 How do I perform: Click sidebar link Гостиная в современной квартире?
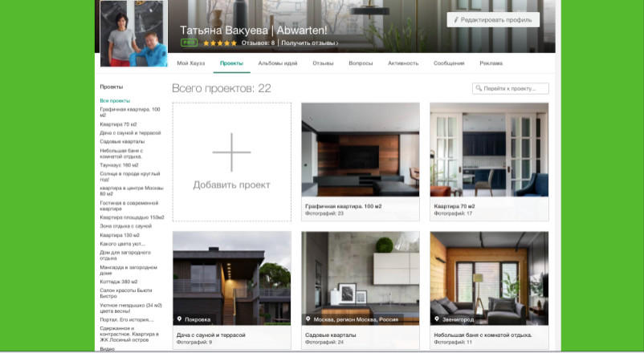[129, 205]
